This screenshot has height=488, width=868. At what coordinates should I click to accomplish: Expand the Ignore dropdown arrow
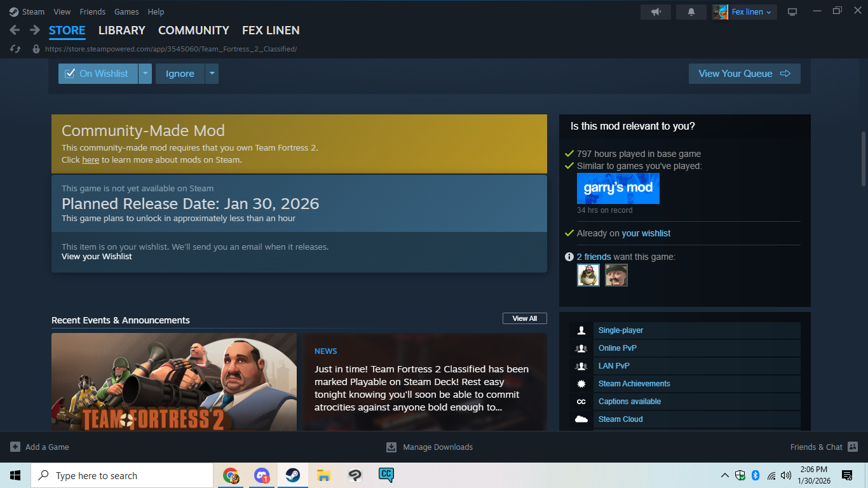click(212, 74)
